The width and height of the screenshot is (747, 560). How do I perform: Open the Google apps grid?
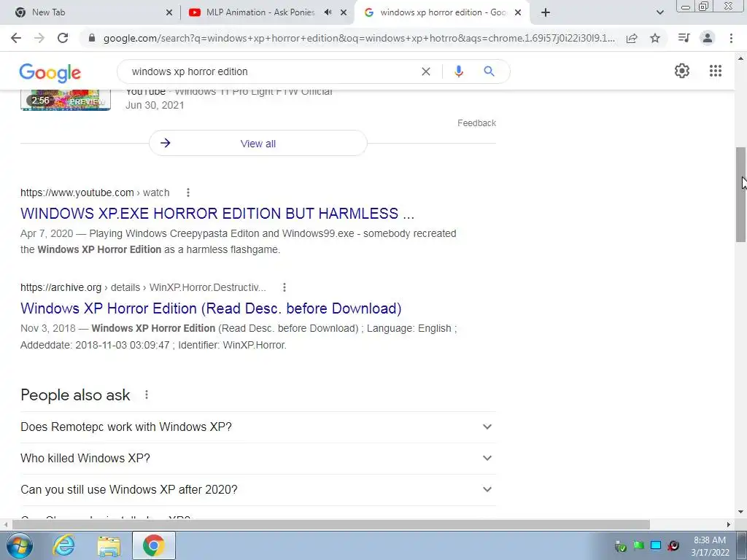715,71
